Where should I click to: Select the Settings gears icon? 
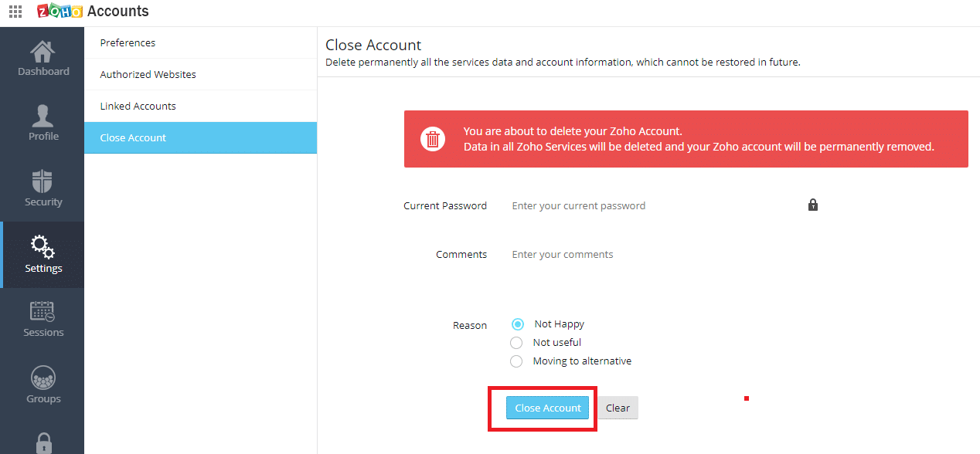click(43, 247)
